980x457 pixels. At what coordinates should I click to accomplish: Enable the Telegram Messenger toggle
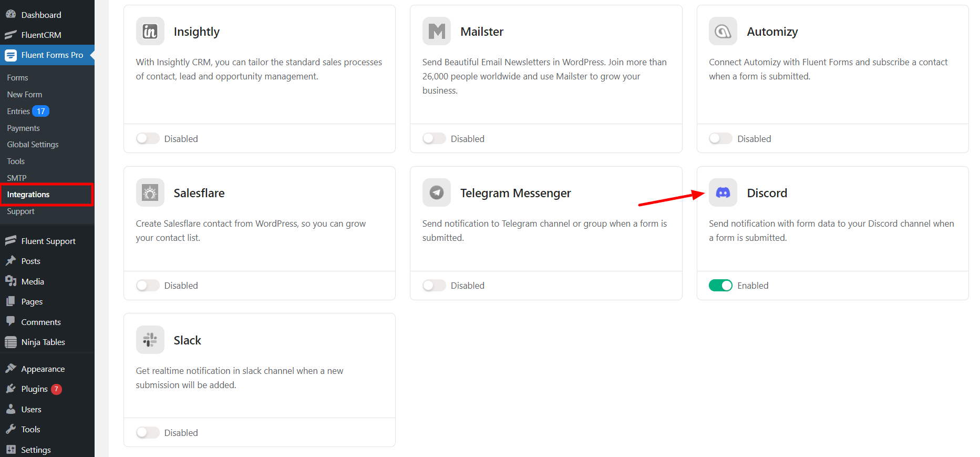pyautogui.click(x=434, y=286)
